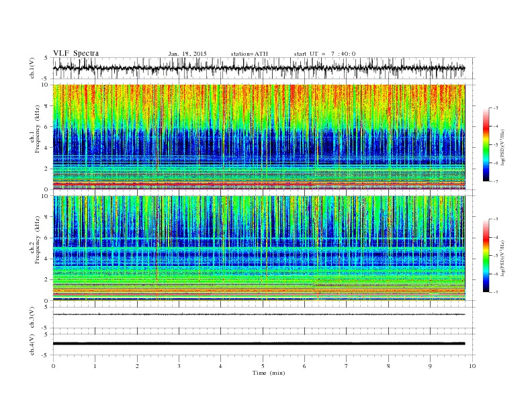This screenshot has height=411, width=532.
Task: Click the ch.2 spectrogram color bar
Action: point(486,256)
